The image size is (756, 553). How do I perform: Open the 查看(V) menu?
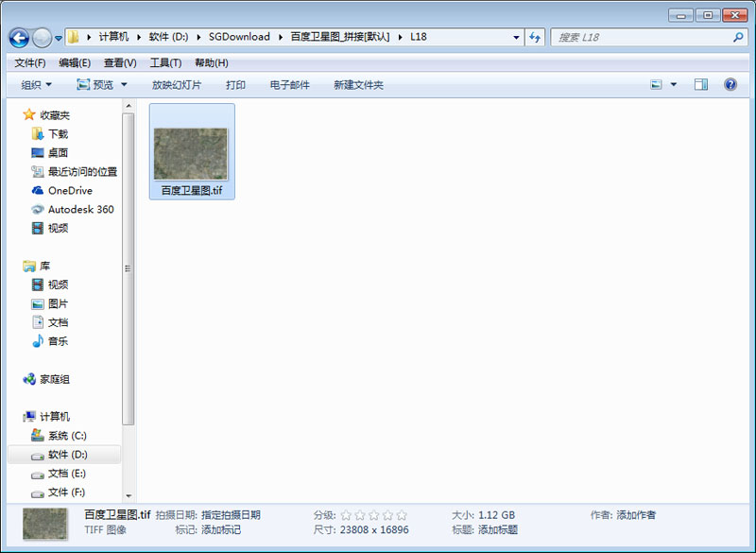point(120,62)
